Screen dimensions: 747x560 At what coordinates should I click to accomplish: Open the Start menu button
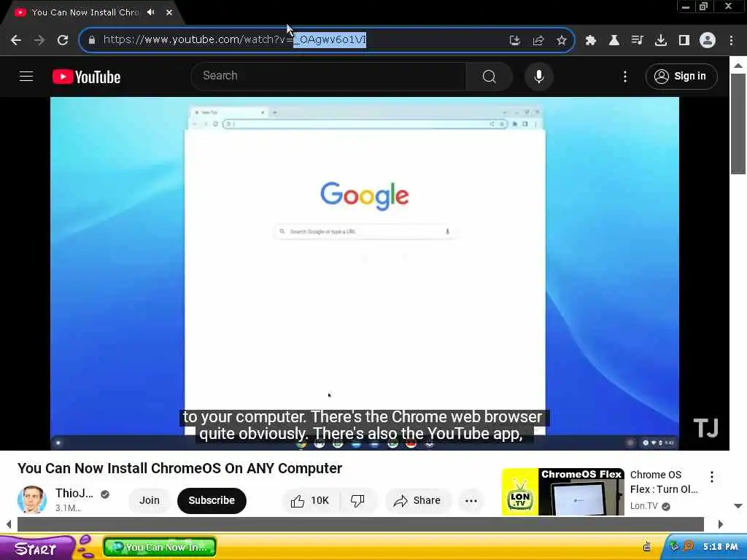coord(36,548)
